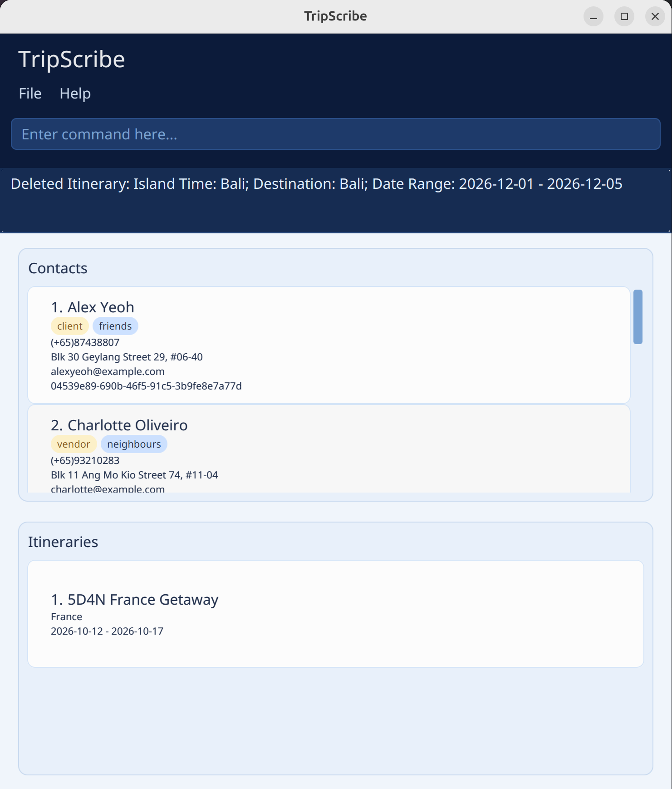672x789 pixels.
Task: Click the client tag on Alex Yeoh
Action: click(x=69, y=326)
